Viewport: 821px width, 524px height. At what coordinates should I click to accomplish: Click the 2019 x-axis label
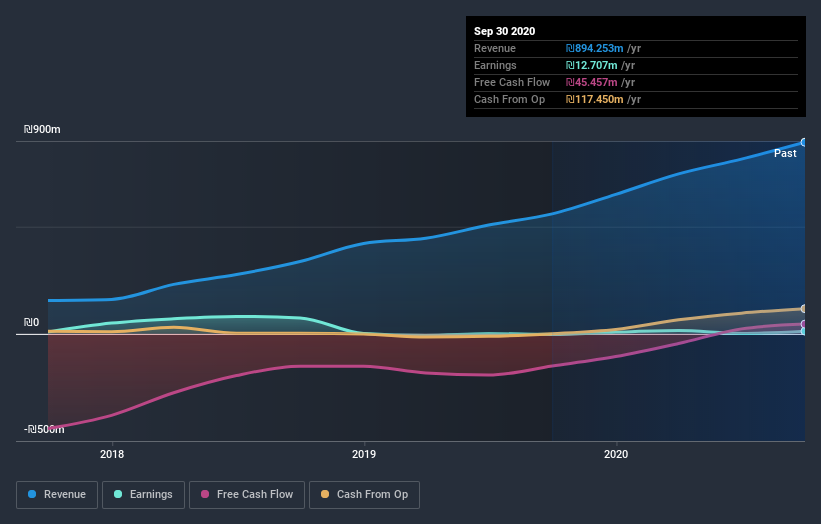pyautogui.click(x=364, y=454)
